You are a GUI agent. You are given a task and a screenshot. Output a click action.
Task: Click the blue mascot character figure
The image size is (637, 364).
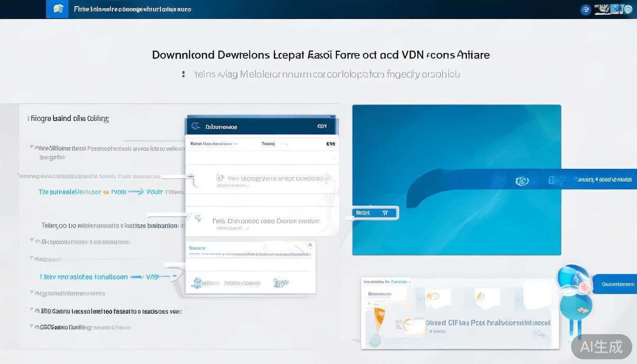pos(574,294)
